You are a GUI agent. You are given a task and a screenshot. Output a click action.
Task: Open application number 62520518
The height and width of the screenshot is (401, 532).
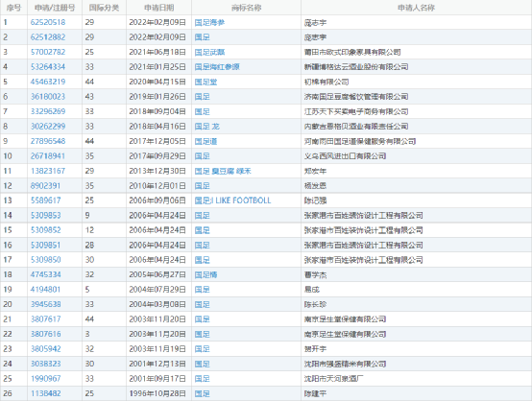point(48,22)
